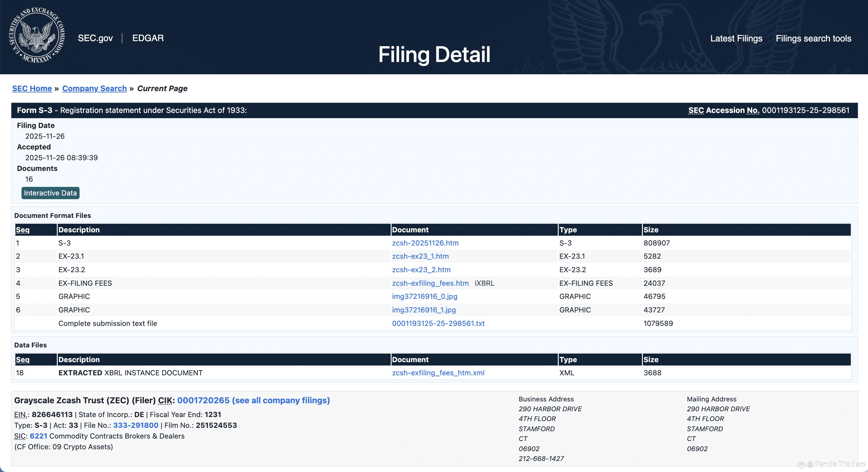868x472 pixels.
Task: Open document zcsh-20251126.htm
Action: click(425, 243)
